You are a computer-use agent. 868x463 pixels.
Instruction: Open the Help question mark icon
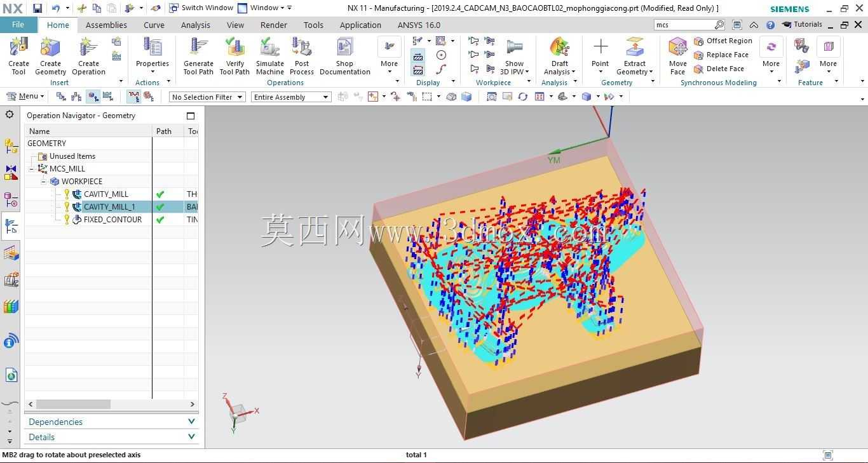coord(770,25)
